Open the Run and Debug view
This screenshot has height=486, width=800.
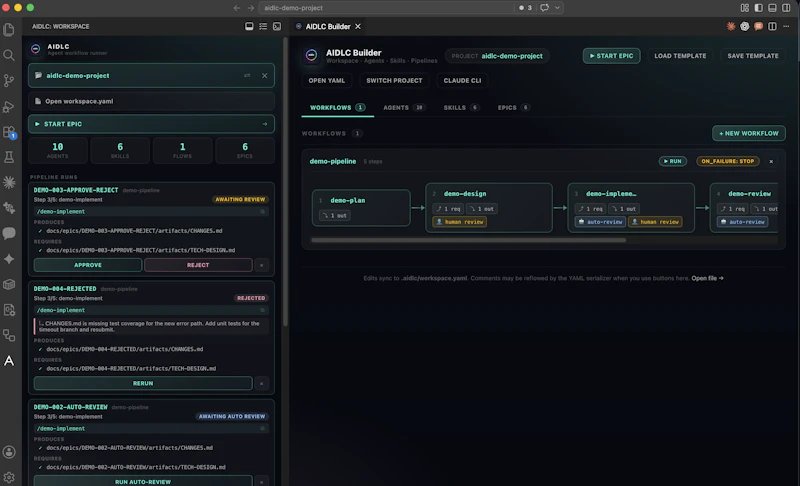pyautogui.click(x=9, y=106)
